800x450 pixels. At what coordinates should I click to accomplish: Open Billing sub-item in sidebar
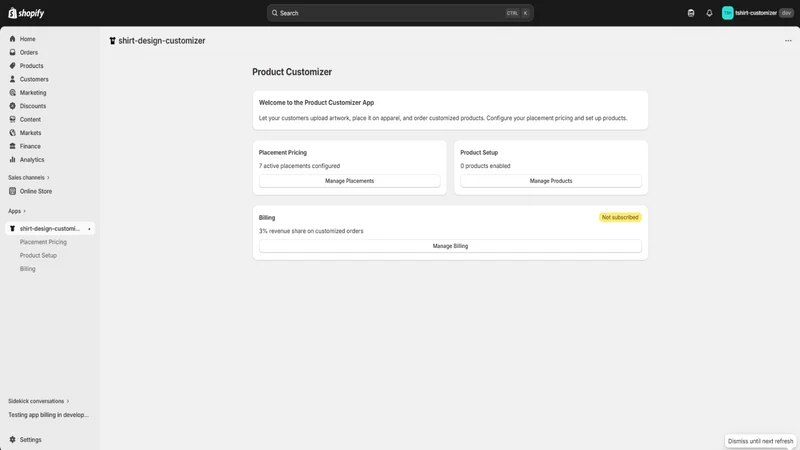pyautogui.click(x=28, y=268)
